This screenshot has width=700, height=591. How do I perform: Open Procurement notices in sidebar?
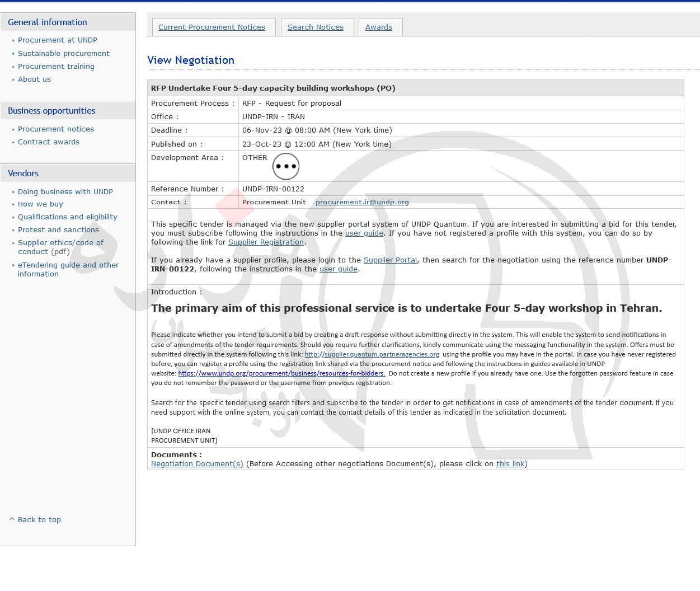point(55,129)
